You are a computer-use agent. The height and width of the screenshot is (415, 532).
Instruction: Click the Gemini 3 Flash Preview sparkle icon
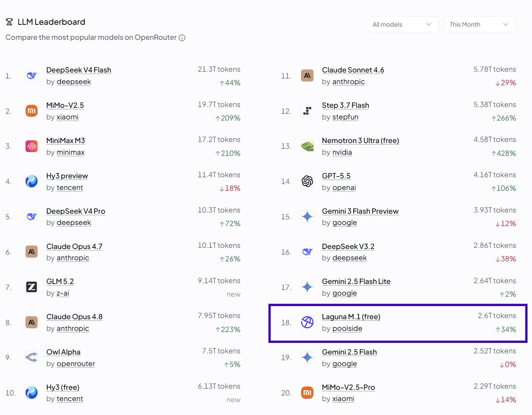click(x=307, y=217)
